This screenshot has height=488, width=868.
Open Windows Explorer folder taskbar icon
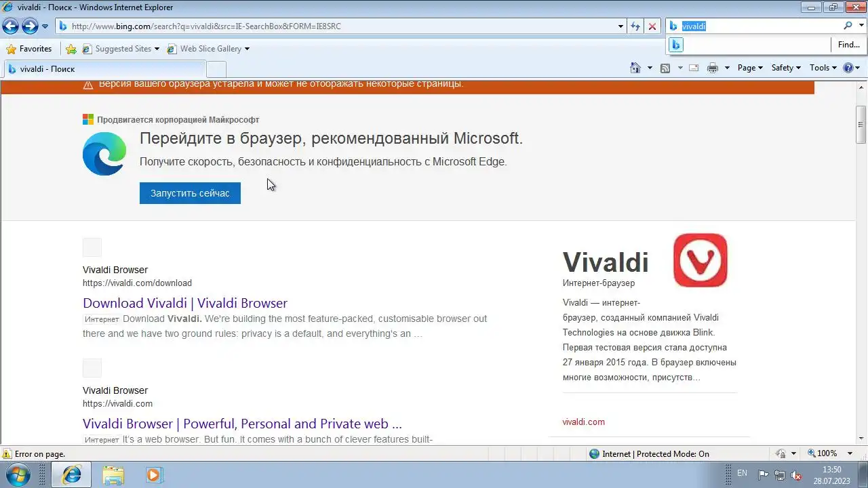click(113, 474)
